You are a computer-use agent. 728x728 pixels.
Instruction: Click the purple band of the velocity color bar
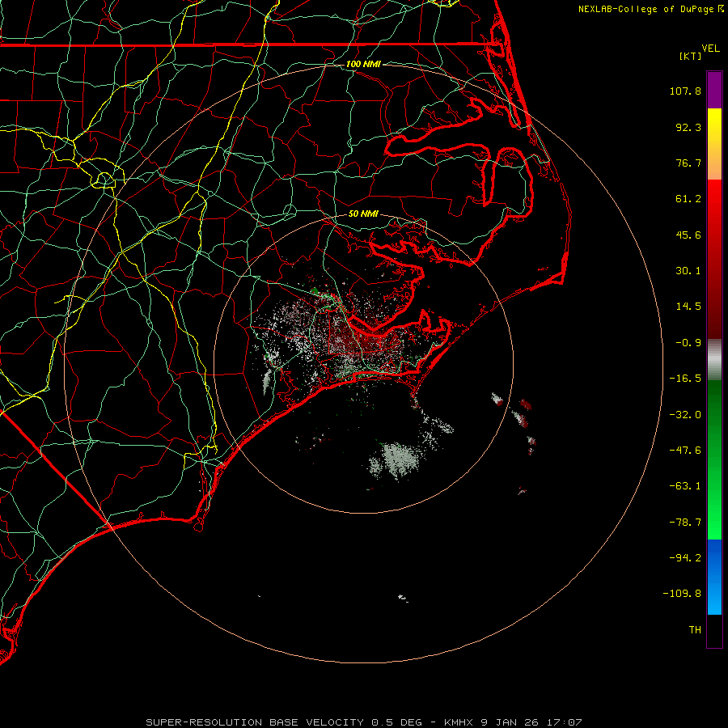tap(714, 91)
